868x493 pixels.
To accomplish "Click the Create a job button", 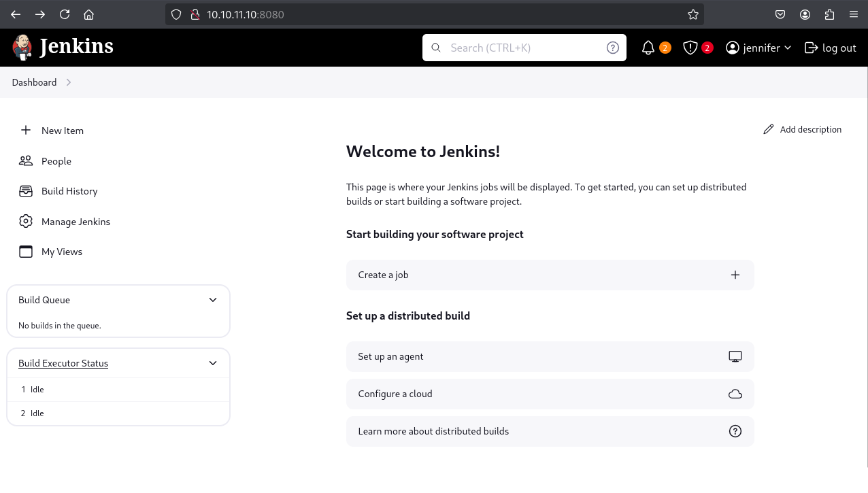I will (550, 275).
